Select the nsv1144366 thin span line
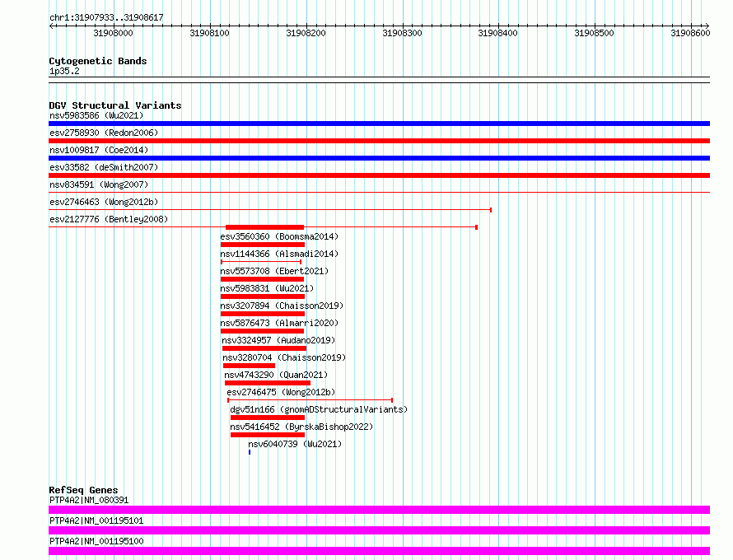Image resolution: width=733 pixels, height=560 pixels. [261, 262]
